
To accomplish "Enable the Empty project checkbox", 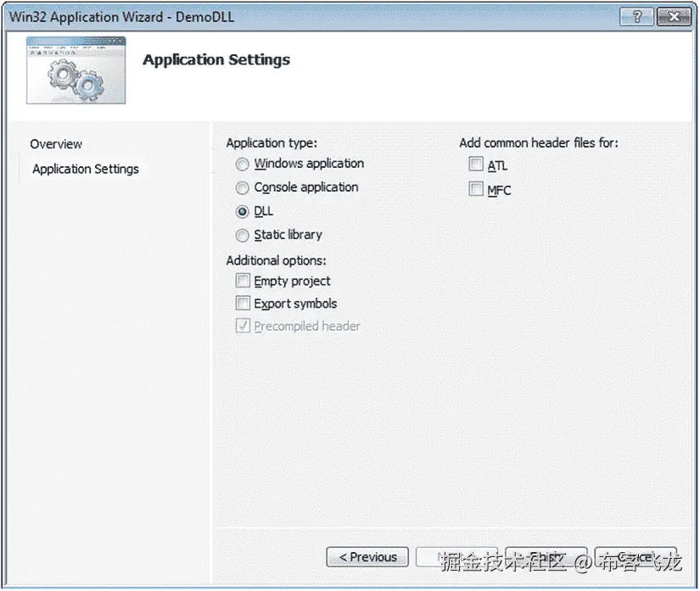I will [243, 281].
